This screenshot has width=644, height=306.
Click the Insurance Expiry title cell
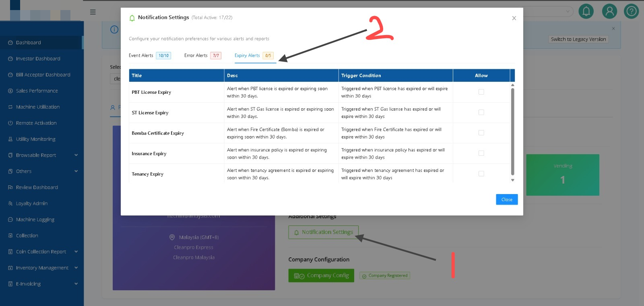176,153
